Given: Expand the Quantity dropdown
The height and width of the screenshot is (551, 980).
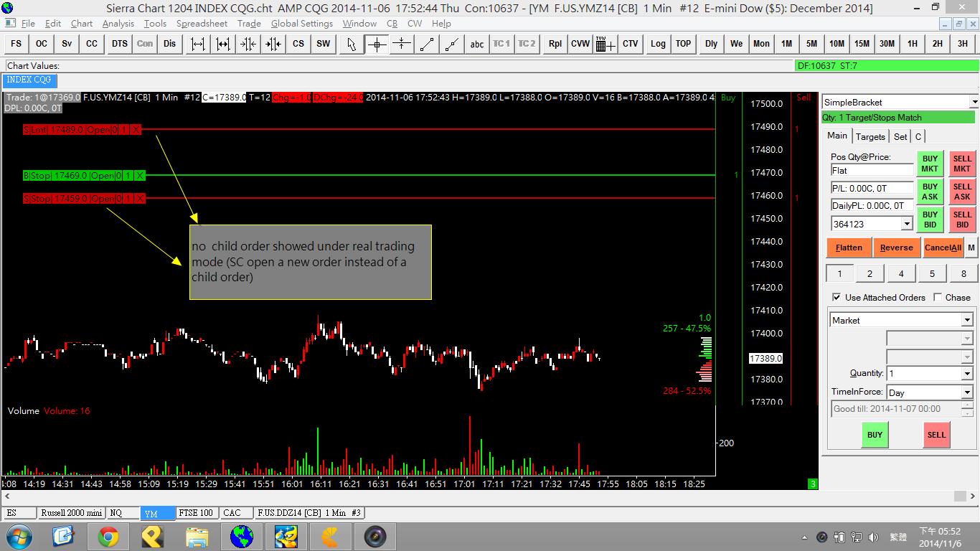Looking at the screenshot, I should (x=967, y=374).
